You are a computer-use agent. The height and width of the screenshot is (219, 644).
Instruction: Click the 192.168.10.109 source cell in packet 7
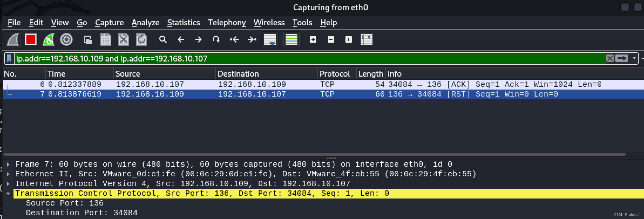pyautogui.click(x=150, y=94)
